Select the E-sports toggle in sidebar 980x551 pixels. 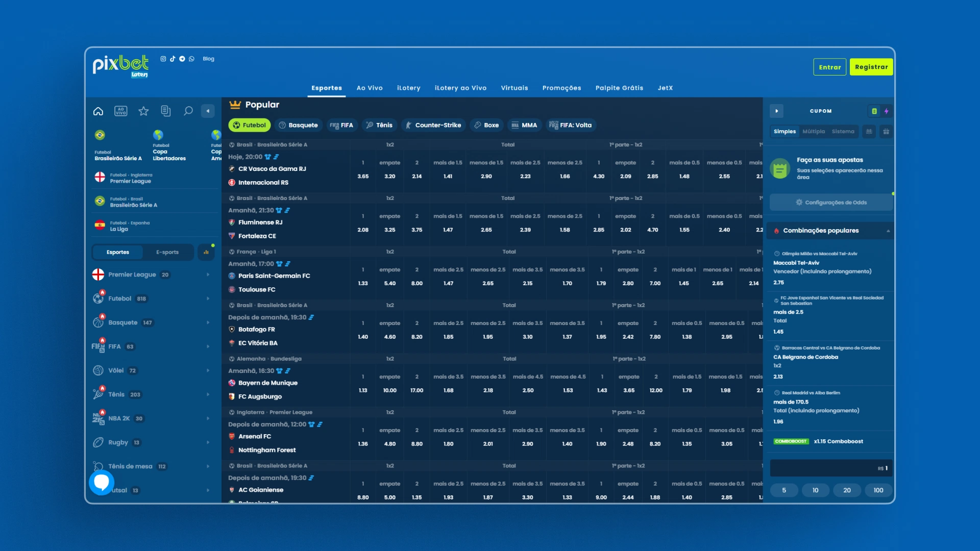(x=167, y=252)
